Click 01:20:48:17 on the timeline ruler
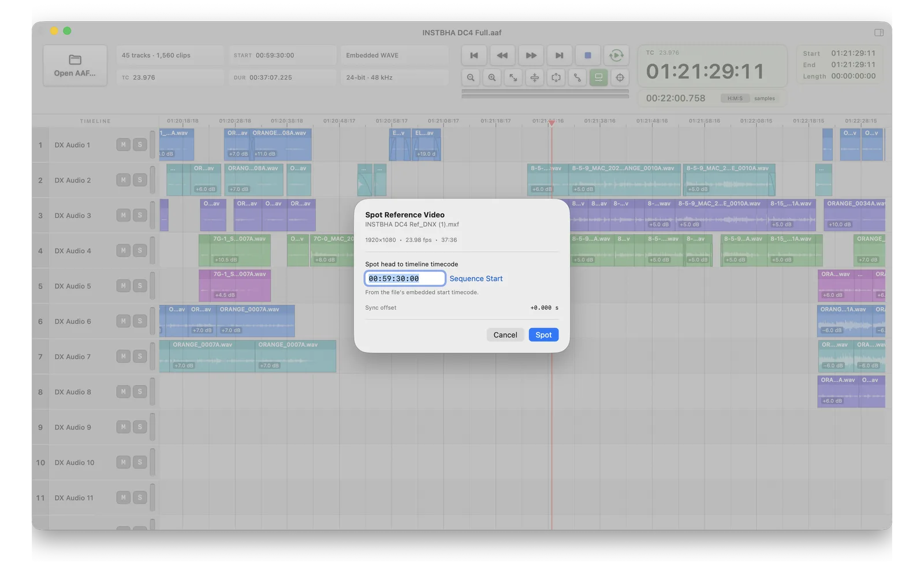Viewport: 924px width, 572px height. pyautogui.click(x=339, y=121)
